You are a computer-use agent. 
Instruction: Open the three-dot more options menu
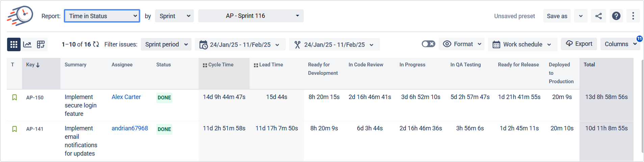tap(633, 16)
